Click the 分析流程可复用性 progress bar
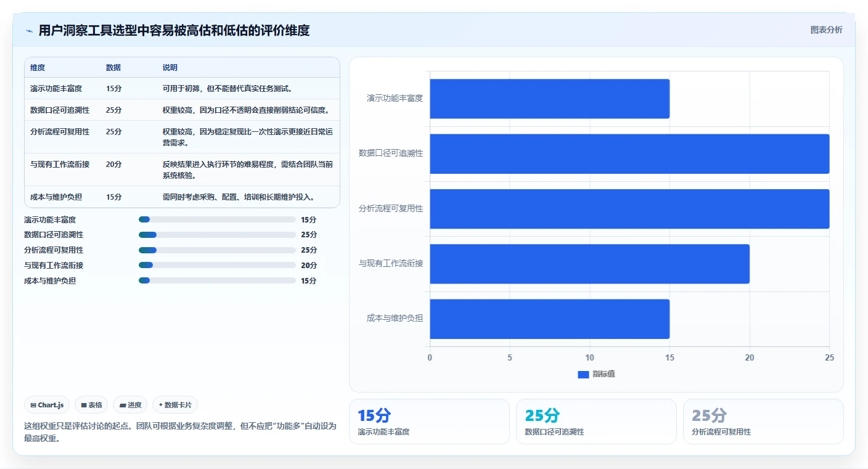The image size is (868, 469). click(218, 250)
